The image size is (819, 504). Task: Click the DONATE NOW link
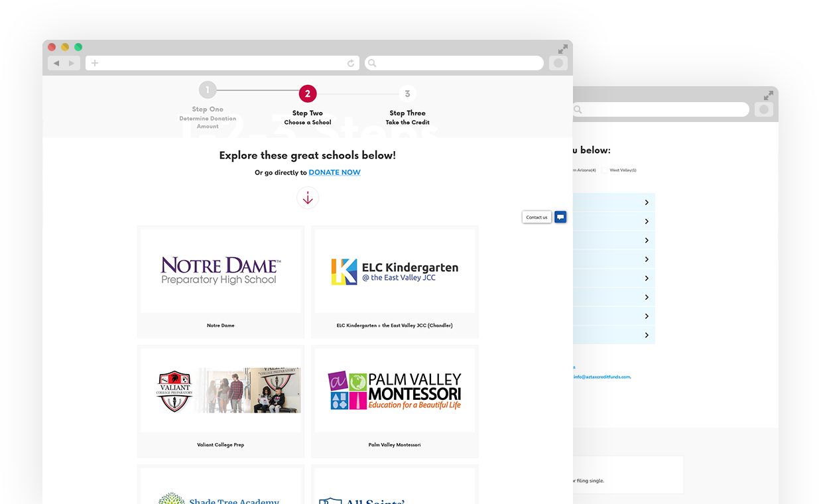[x=334, y=172]
